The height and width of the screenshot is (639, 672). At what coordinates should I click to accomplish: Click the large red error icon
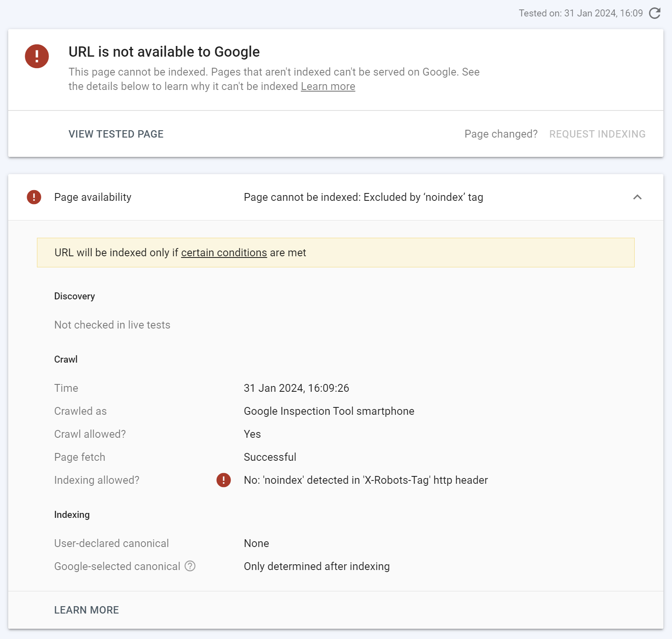37,56
